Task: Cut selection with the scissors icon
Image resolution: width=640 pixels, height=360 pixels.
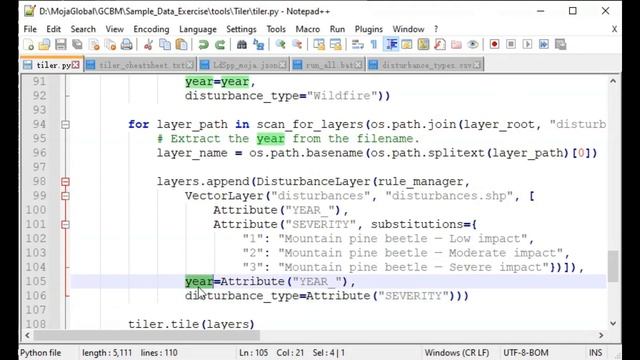Action: (148, 44)
